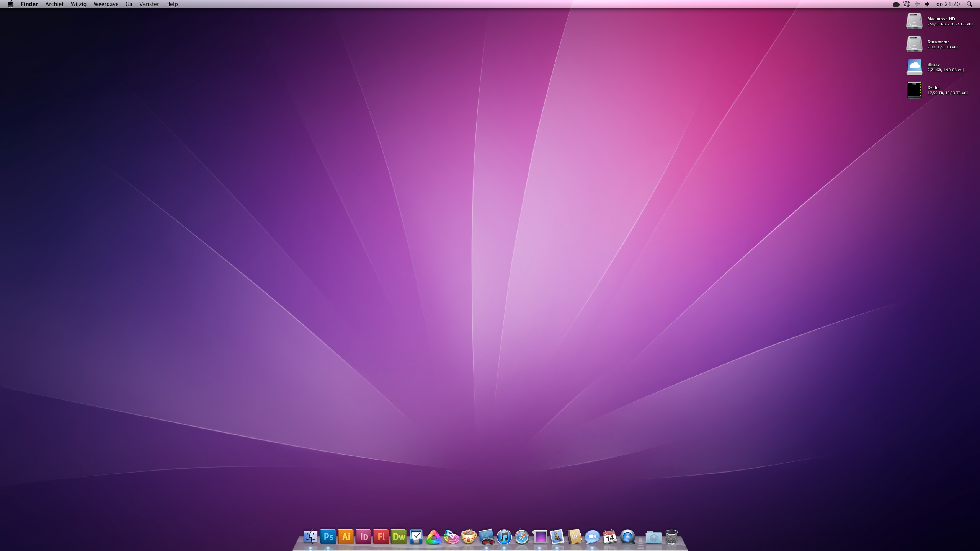Open Adobe Flash in the Dock
This screenshot has width=980, height=551.
point(381,537)
